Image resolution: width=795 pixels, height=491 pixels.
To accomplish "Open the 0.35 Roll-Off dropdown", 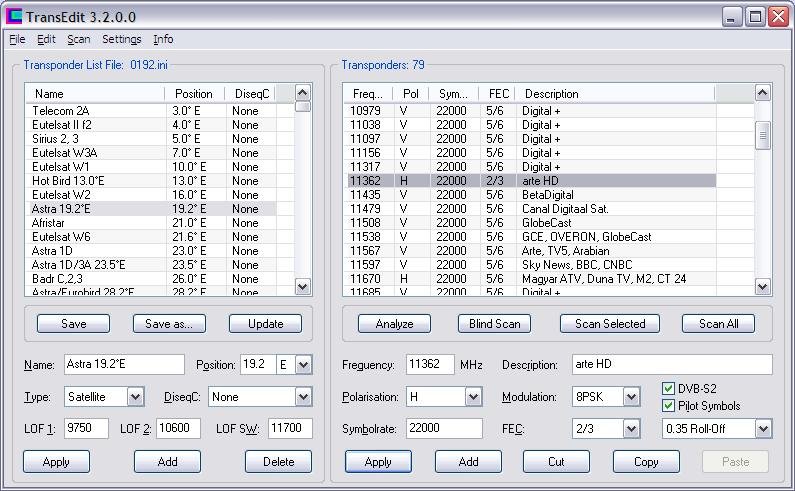I will pos(763,429).
